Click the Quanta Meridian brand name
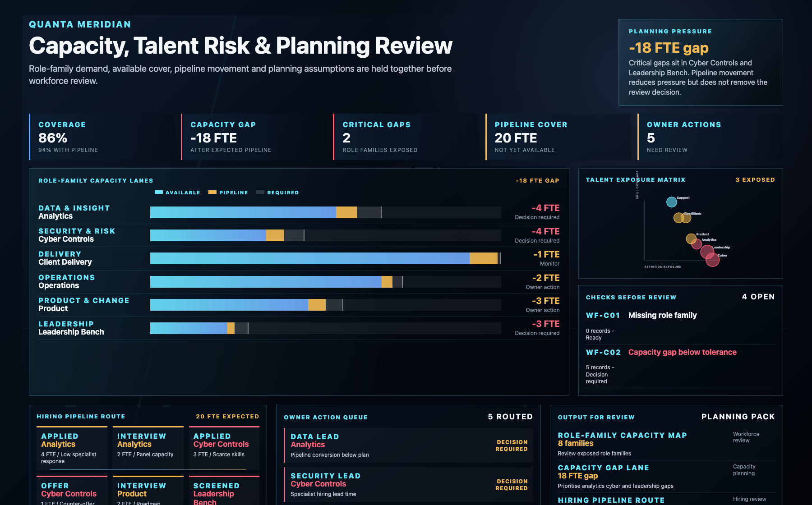Screen dimensions: 812x505 [80, 24]
